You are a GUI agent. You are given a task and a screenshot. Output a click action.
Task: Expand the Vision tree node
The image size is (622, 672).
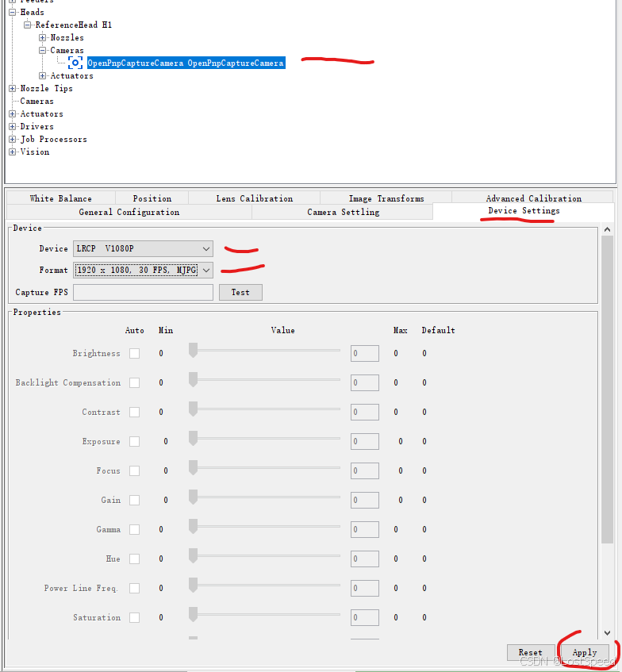(13, 152)
